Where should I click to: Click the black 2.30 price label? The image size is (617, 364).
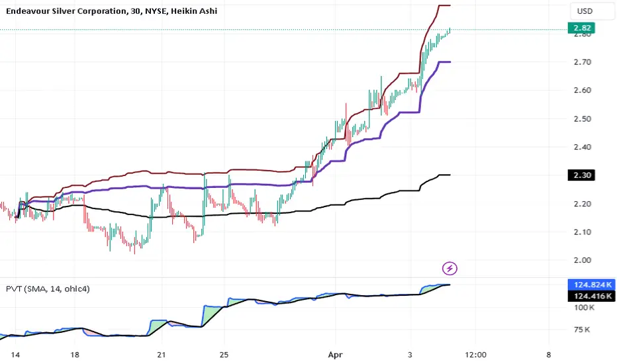click(582, 175)
